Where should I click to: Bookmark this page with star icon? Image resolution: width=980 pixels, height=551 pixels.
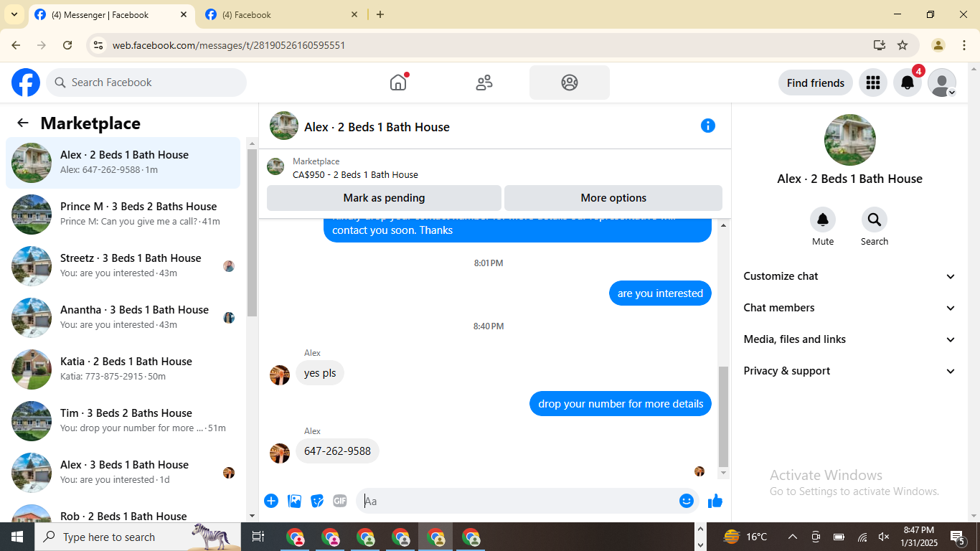903,45
